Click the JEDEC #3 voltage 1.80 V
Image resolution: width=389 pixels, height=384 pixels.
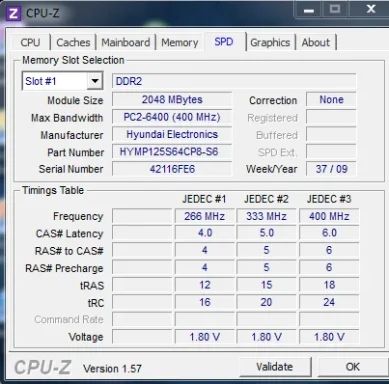tap(329, 337)
